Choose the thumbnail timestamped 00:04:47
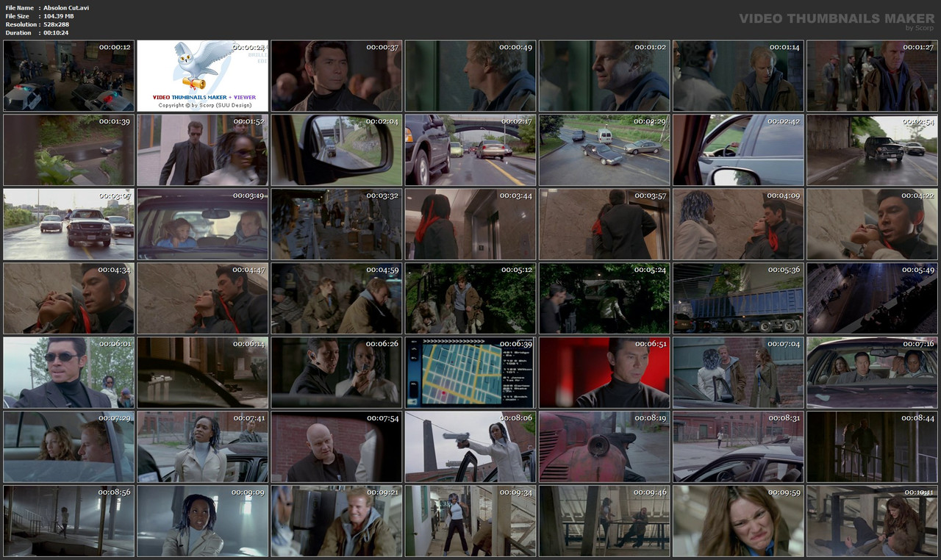 (x=203, y=298)
